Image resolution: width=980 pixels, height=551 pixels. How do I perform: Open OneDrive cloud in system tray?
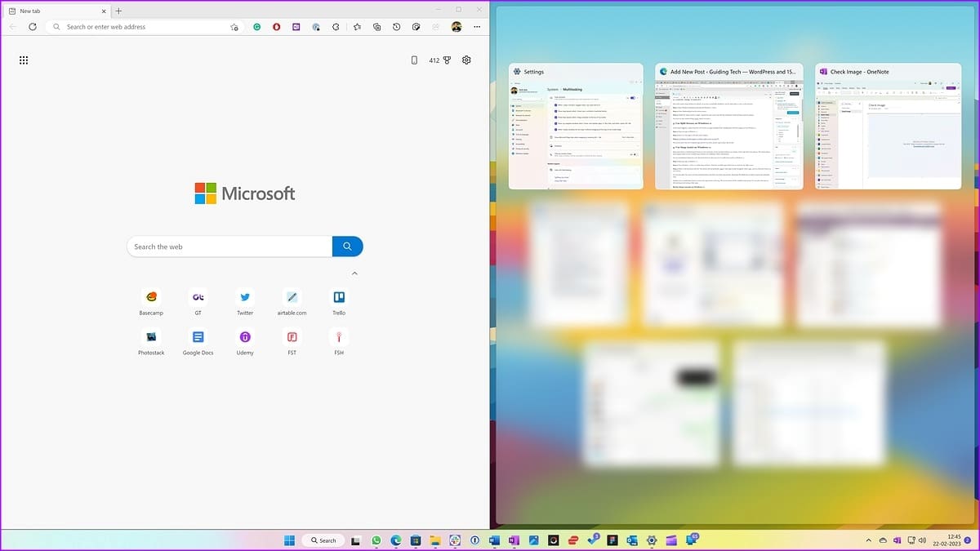(x=883, y=540)
